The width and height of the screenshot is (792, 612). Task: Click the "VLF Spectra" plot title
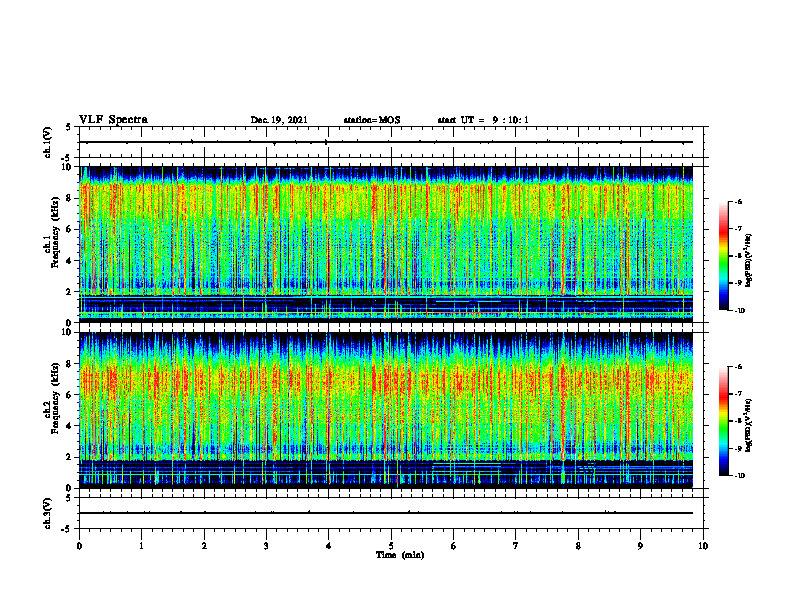tap(113, 119)
